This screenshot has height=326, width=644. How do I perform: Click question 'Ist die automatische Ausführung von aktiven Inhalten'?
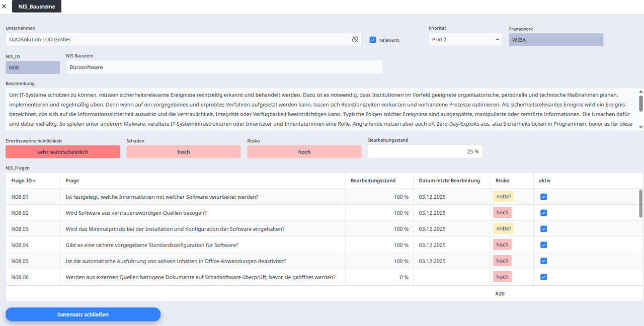click(176, 261)
